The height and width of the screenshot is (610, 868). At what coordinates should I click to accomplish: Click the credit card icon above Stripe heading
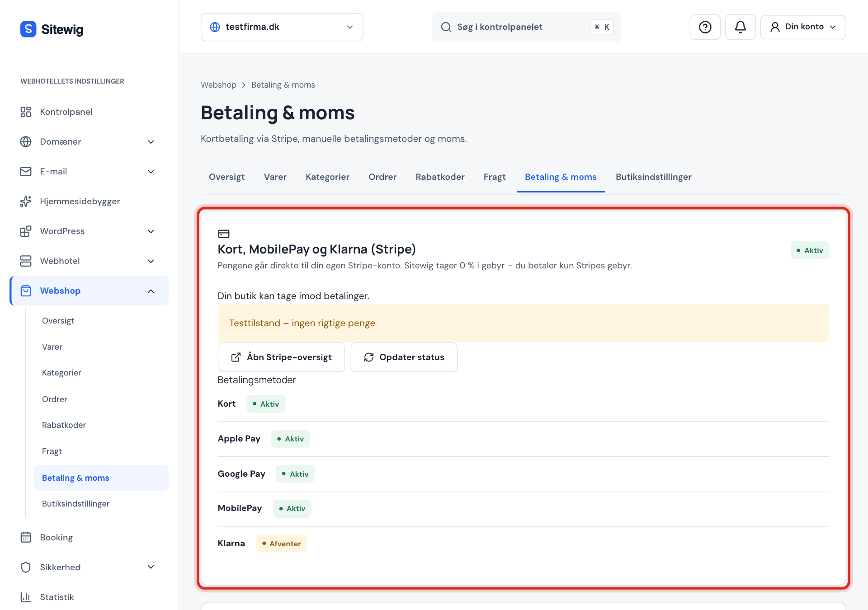pos(224,234)
